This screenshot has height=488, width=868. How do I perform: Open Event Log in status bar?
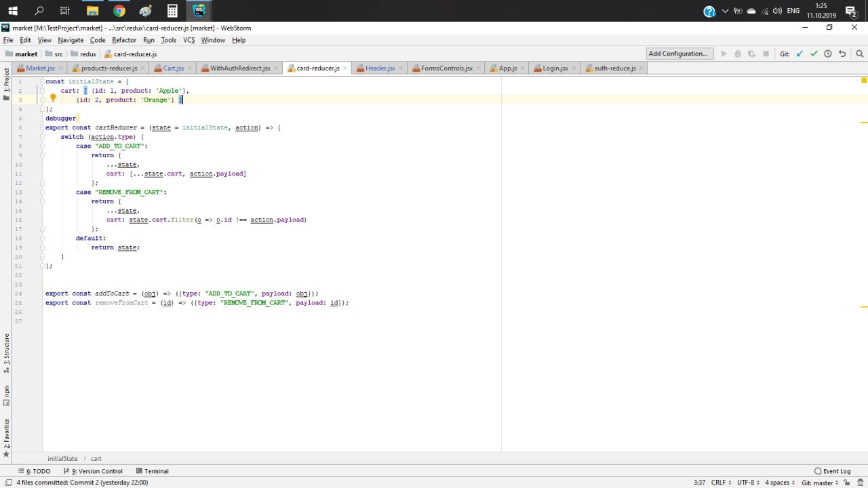[832, 471]
